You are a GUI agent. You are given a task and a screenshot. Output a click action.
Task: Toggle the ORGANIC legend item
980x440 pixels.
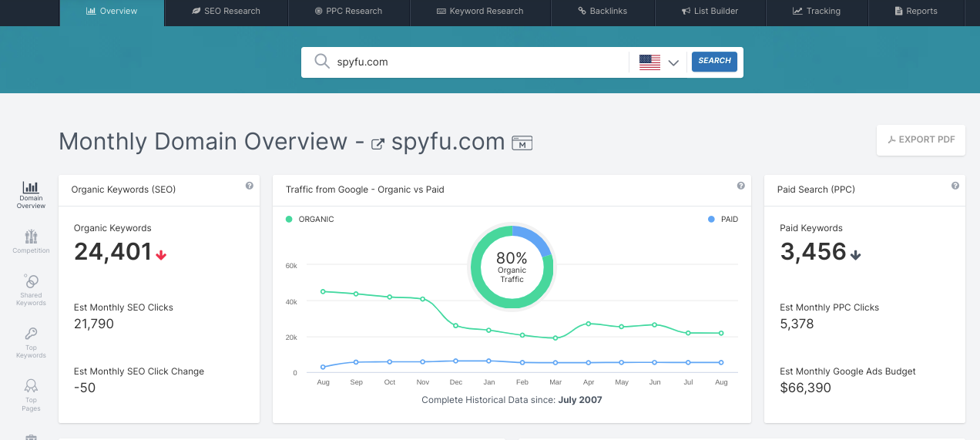pyautogui.click(x=310, y=219)
